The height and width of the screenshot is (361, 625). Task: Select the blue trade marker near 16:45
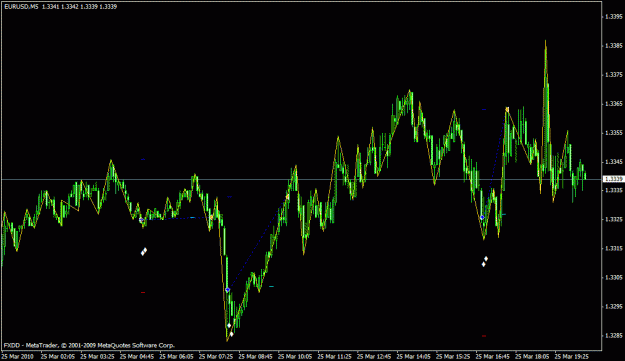coord(482,218)
